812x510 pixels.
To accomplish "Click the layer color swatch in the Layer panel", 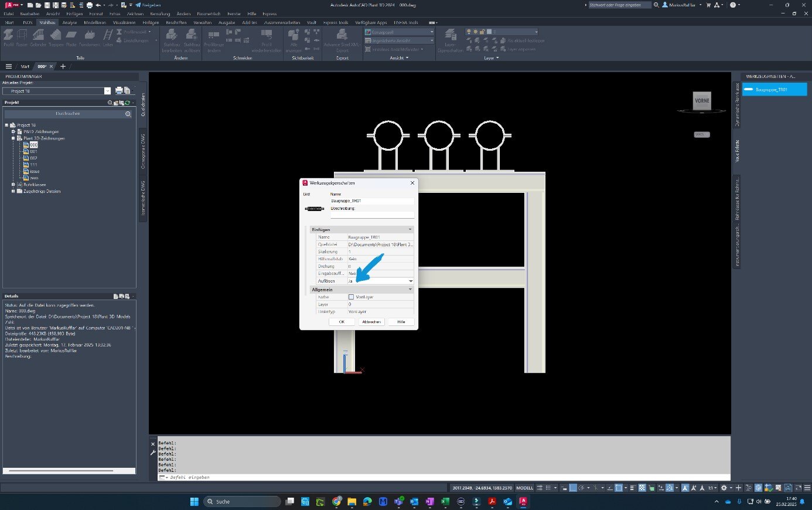I will tap(489, 31).
